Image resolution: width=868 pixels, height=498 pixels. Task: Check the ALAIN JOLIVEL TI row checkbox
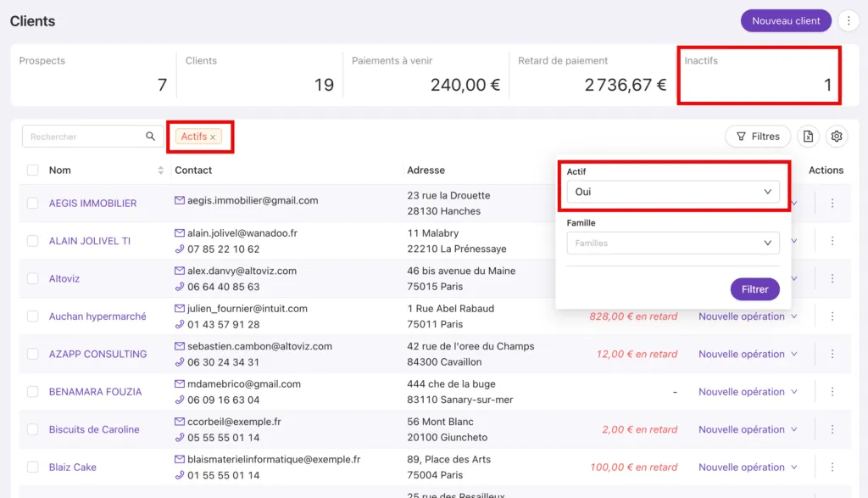[x=33, y=241]
